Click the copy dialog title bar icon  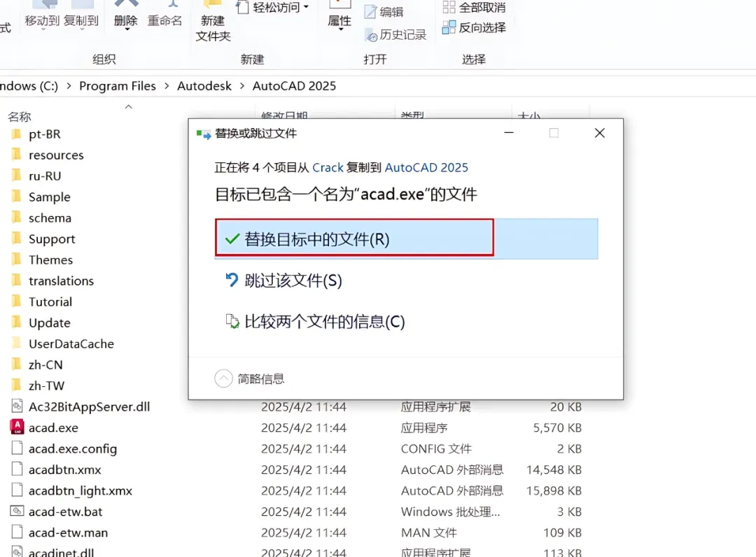pyautogui.click(x=204, y=134)
